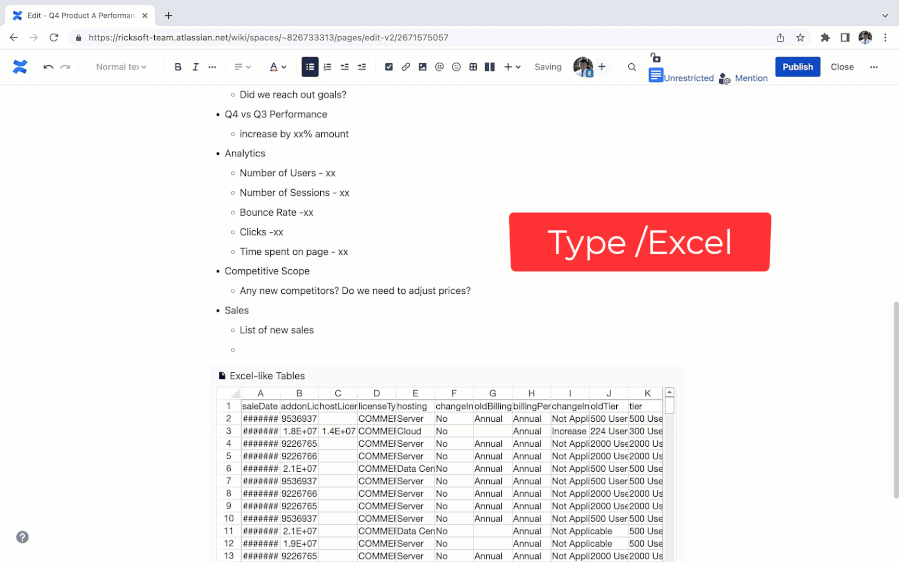Image resolution: width=899 pixels, height=562 pixels.
Task: Click the Bounce Rate -xx line
Action: point(276,212)
